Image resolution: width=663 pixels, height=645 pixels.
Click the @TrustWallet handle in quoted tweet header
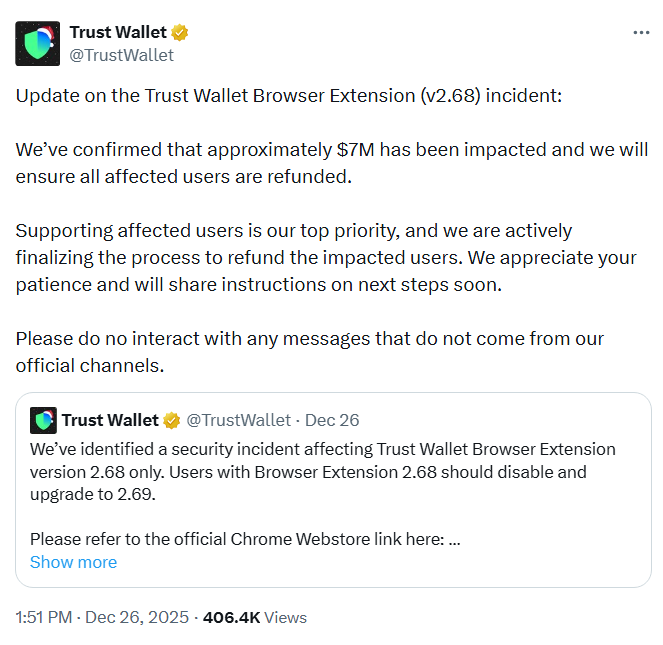[238, 420]
